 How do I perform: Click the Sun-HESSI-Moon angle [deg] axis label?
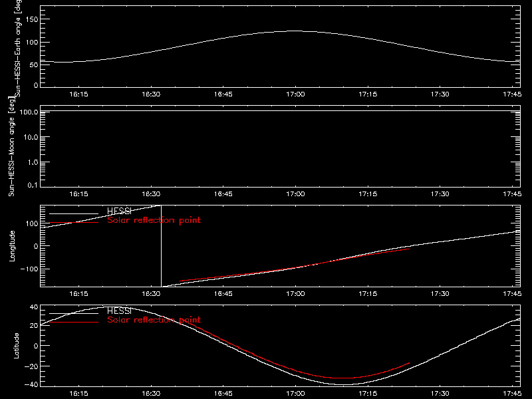click(x=11, y=146)
